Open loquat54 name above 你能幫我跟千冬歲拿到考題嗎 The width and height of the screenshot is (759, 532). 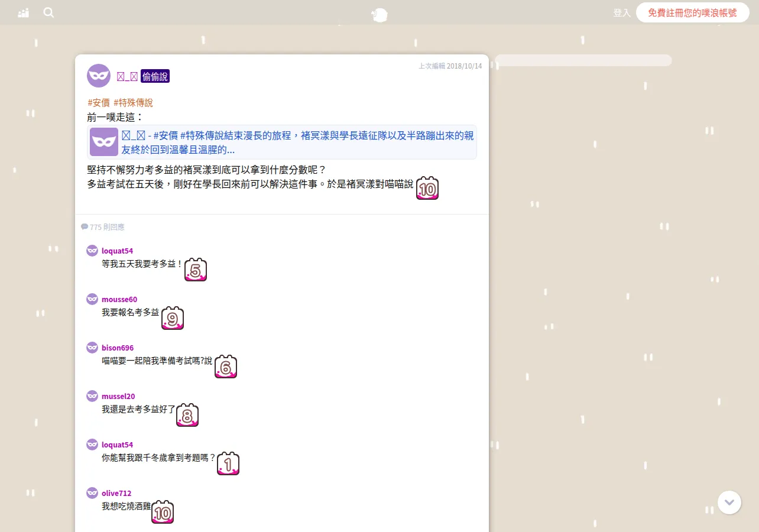click(x=117, y=445)
